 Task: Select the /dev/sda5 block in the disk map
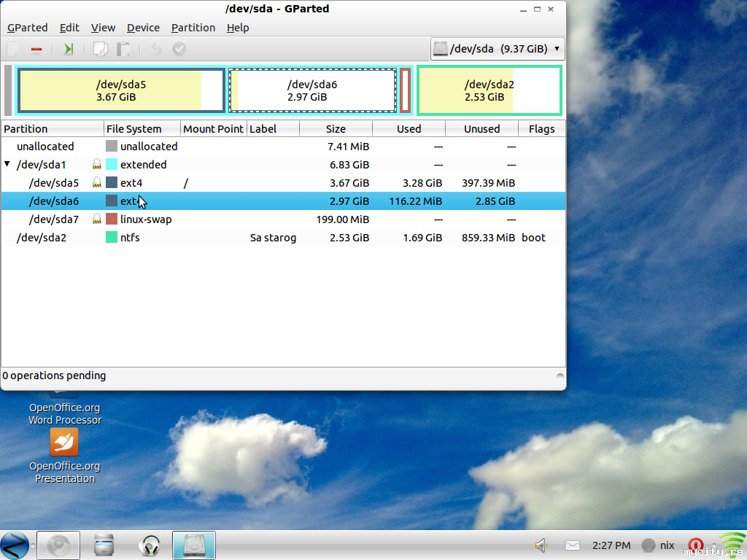(x=121, y=90)
